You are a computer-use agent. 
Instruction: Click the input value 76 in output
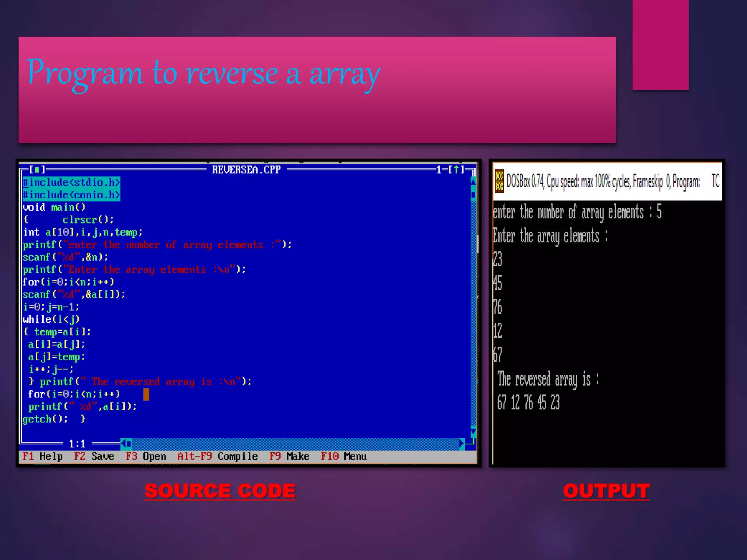(x=498, y=307)
